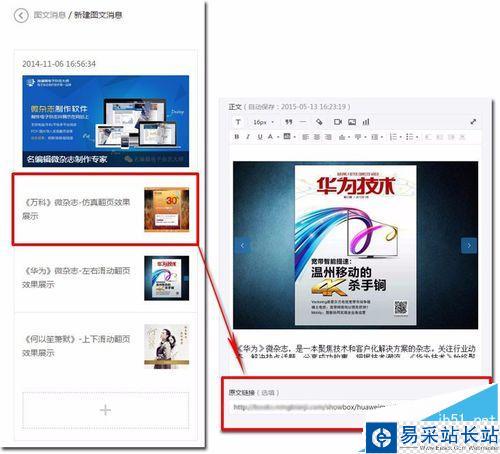Screen dimensions: 500x454
Task: Show previous slide with left arrow
Action: pos(242,246)
